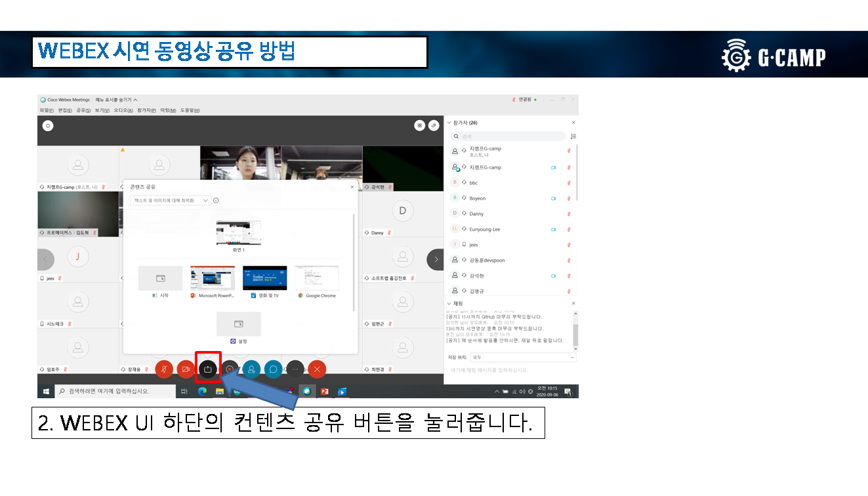Open the 파일 menu
Screen dimensions: 868x496
(47, 110)
